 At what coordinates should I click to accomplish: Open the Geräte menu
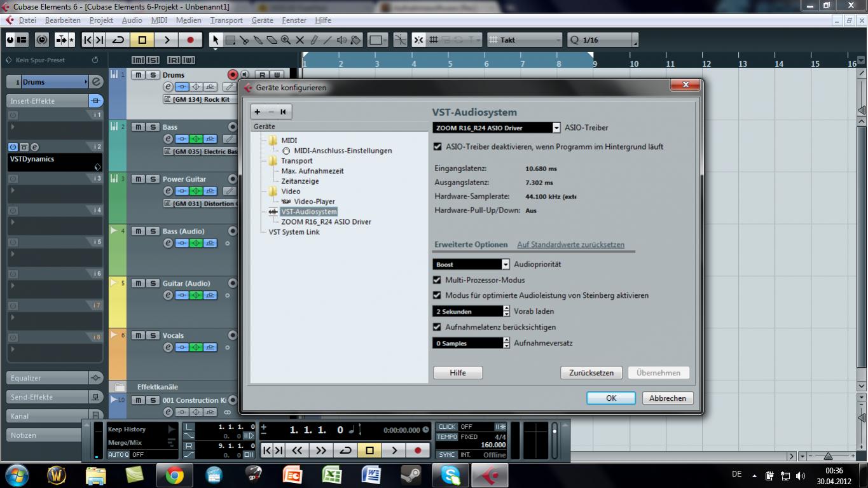[262, 20]
